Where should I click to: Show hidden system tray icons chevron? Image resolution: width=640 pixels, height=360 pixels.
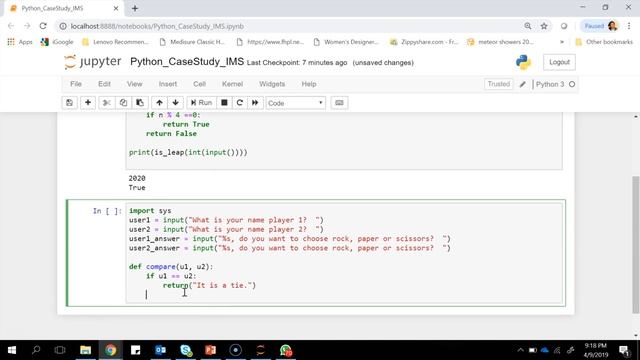520,350
